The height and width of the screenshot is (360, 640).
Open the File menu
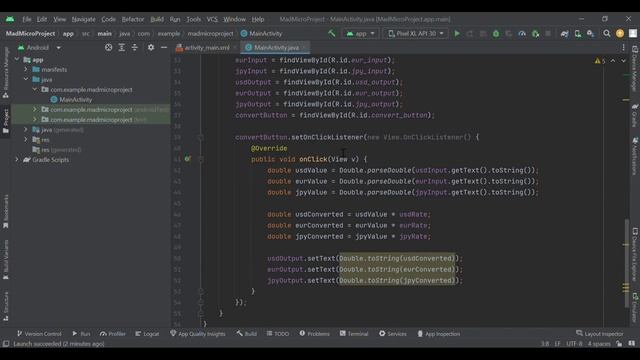pyautogui.click(x=27, y=19)
